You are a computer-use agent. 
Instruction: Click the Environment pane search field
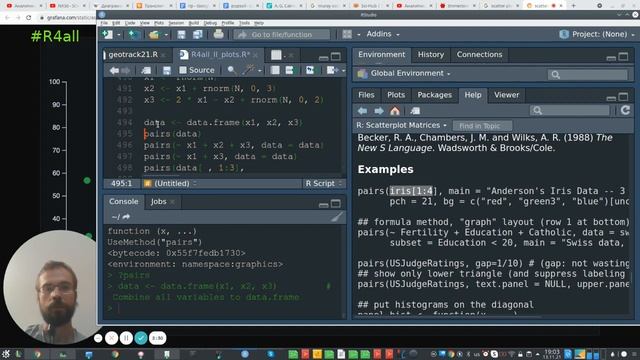click(587, 74)
